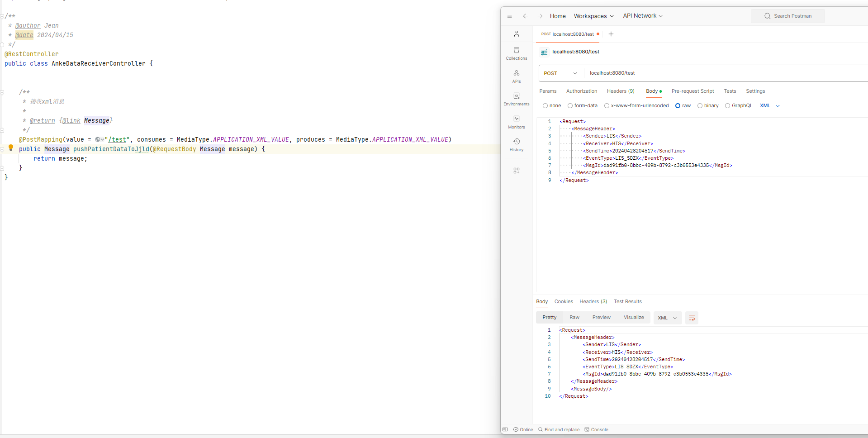
Task: Click the request URL field localhost:8080/test
Action: point(726,73)
